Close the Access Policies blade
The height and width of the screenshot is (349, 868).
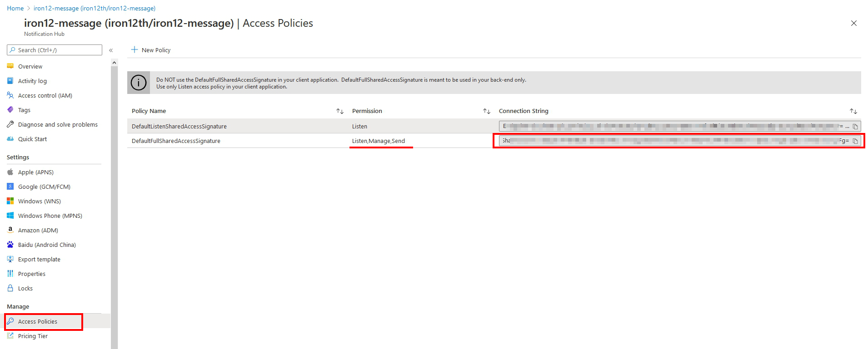[854, 23]
